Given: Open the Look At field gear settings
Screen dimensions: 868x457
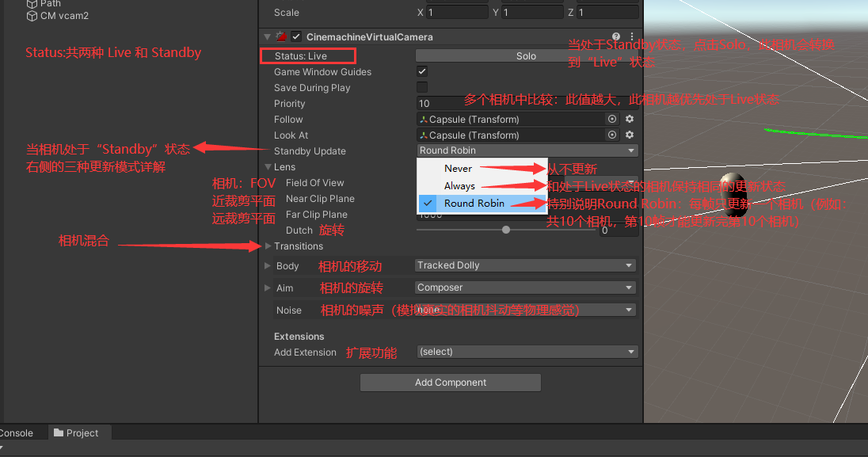Looking at the screenshot, I should click(630, 135).
